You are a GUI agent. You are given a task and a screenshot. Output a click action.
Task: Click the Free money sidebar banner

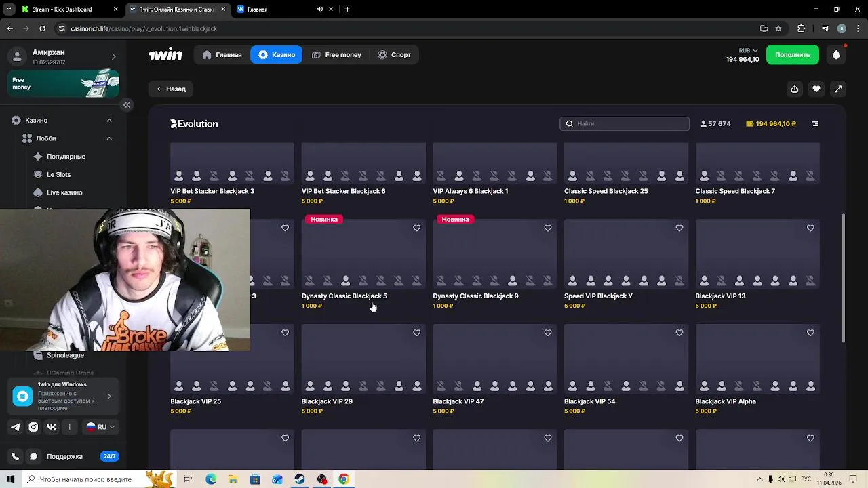64,83
